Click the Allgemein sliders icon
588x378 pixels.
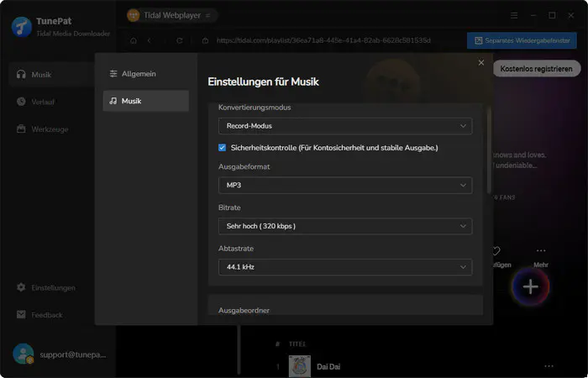(113, 74)
